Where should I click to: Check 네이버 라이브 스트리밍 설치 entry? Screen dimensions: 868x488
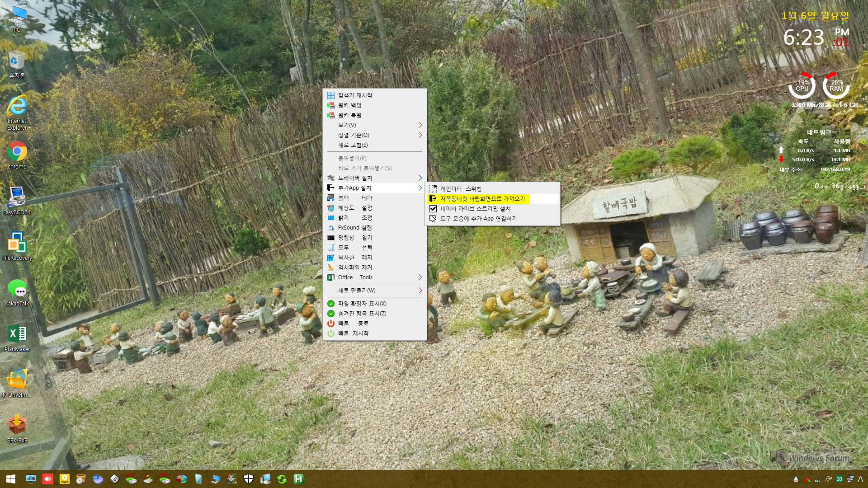tap(493, 209)
